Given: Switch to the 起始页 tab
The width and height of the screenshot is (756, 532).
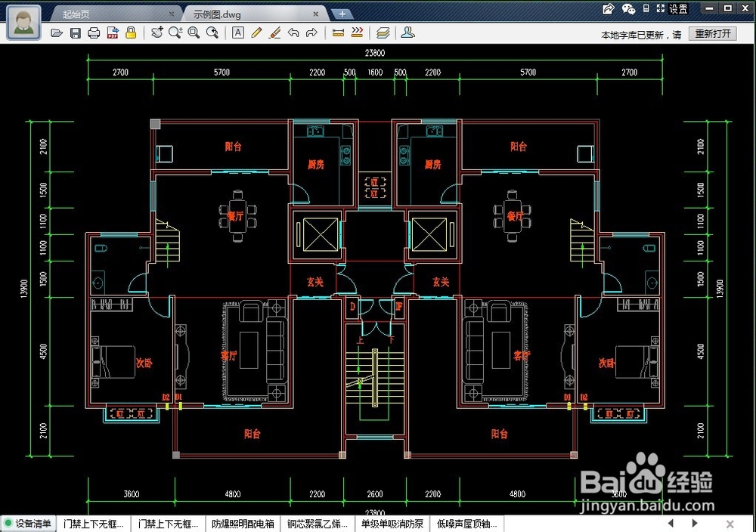Looking at the screenshot, I should coord(76,14).
